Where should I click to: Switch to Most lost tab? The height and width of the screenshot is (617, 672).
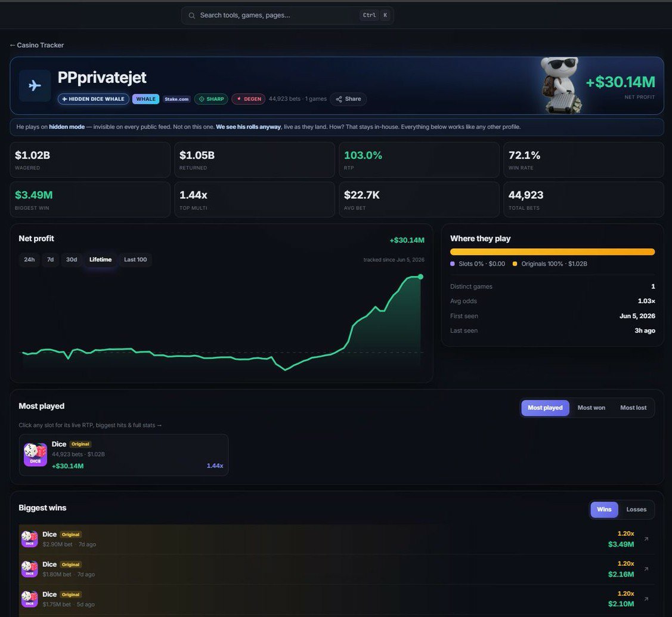633,408
